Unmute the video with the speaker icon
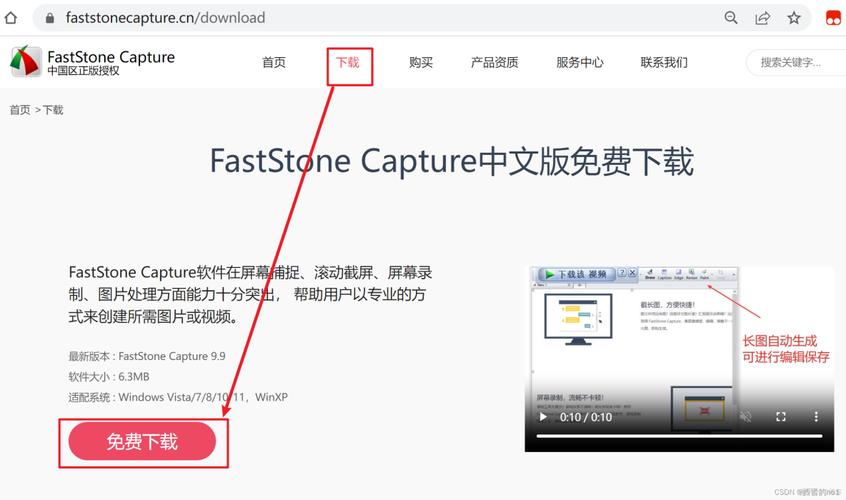 745,416
